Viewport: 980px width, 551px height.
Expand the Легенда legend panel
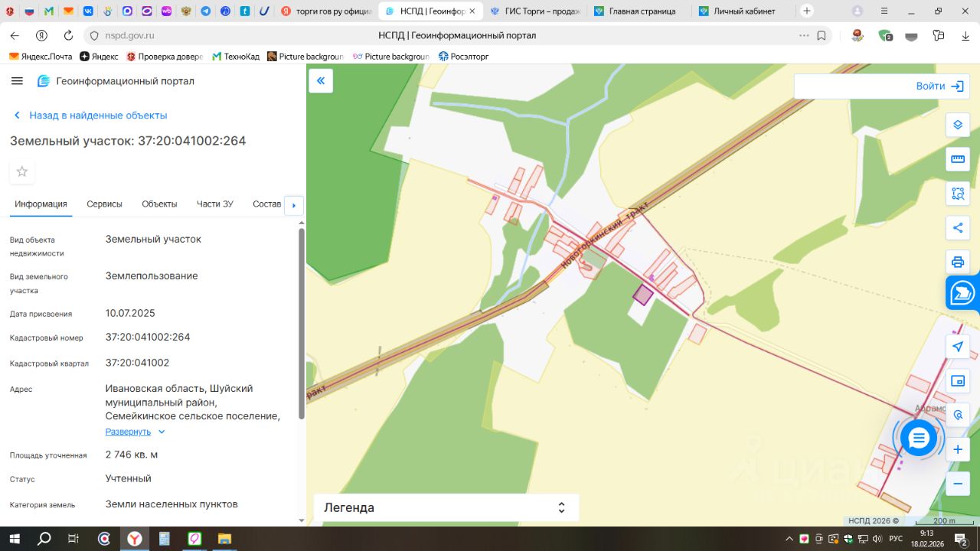[446, 507]
